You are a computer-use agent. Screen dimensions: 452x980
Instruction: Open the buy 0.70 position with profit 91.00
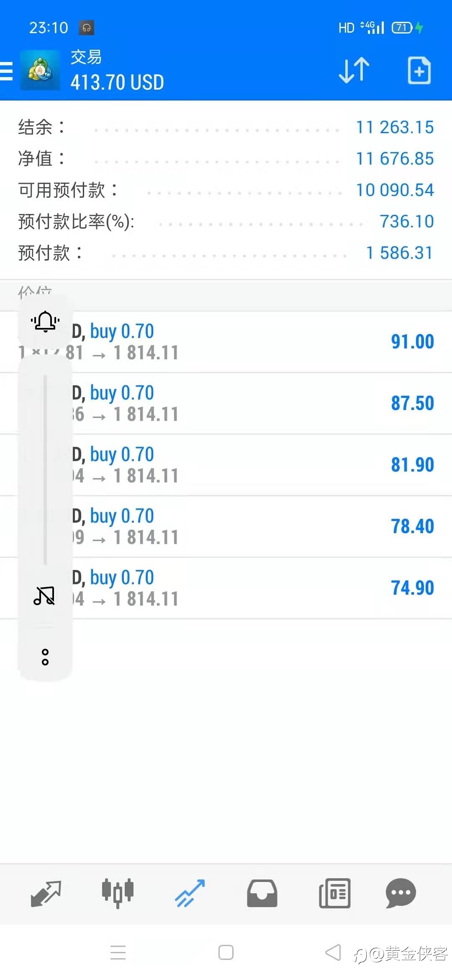tap(226, 342)
